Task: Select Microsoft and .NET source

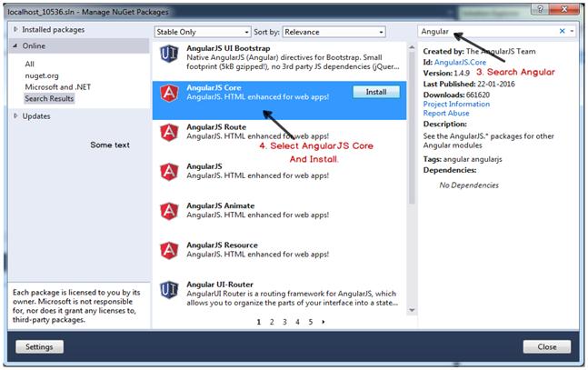Action: pyautogui.click(x=58, y=87)
